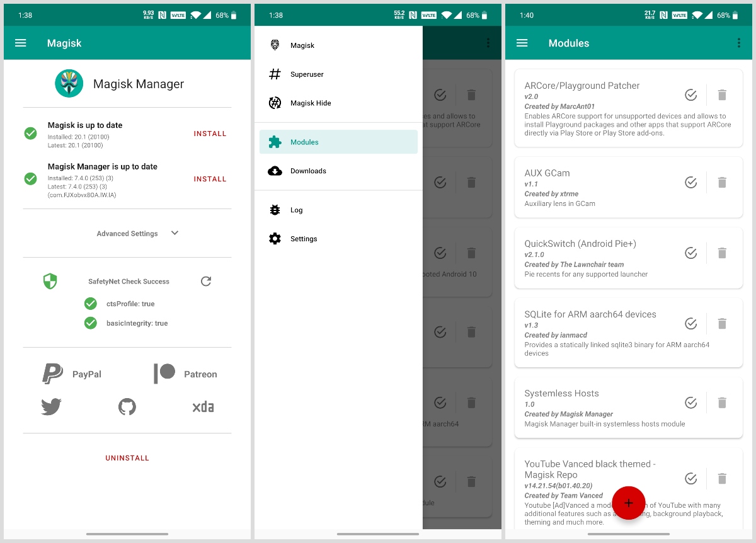Open overflow menu on Modules screen
The image size is (756, 543).
pos(738,43)
